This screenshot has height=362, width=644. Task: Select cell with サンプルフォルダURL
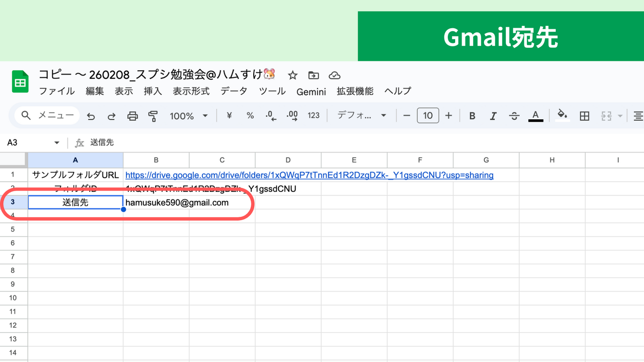point(76,175)
